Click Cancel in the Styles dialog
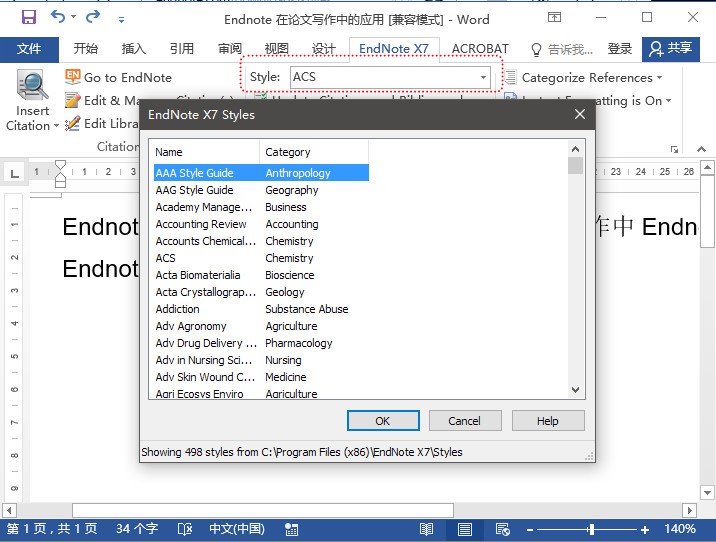 coord(464,421)
